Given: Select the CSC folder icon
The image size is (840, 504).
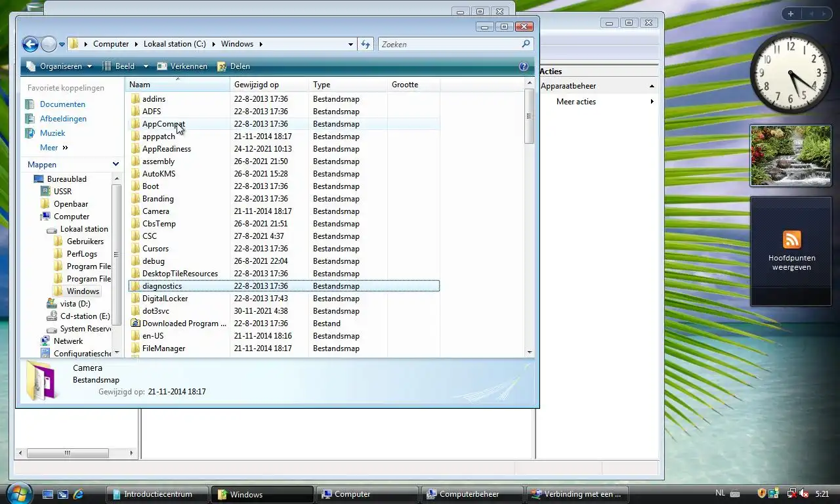Looking at the screenshot, I should point(135,236).
